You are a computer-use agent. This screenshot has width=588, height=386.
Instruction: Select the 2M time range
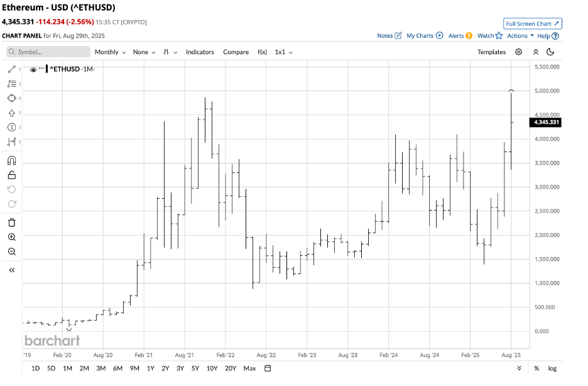84,368
